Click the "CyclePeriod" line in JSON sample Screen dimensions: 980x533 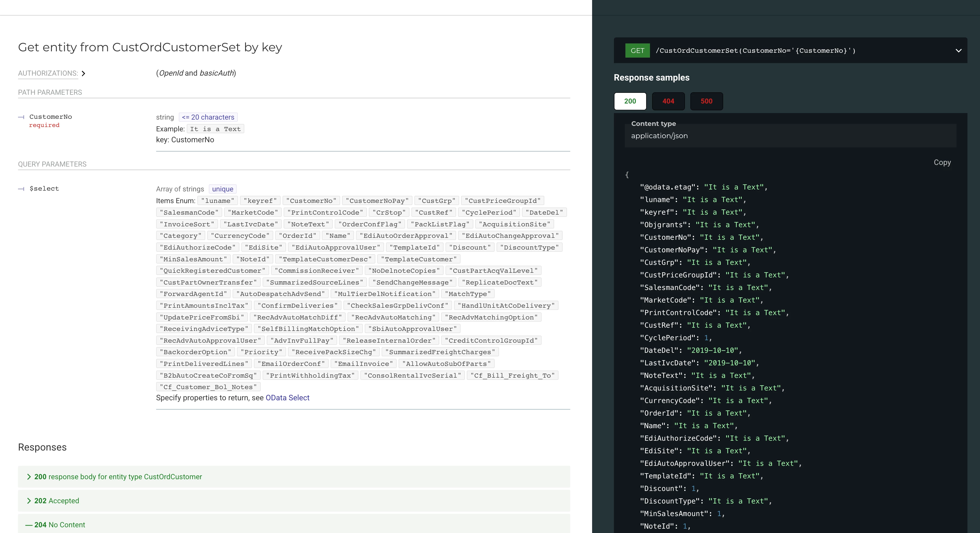coord(676,338)
